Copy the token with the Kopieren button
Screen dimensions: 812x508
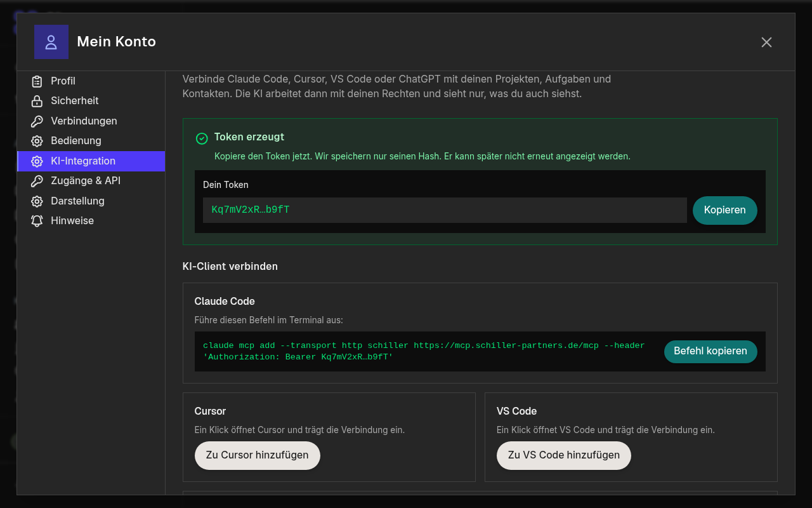(x=724, y=210)
